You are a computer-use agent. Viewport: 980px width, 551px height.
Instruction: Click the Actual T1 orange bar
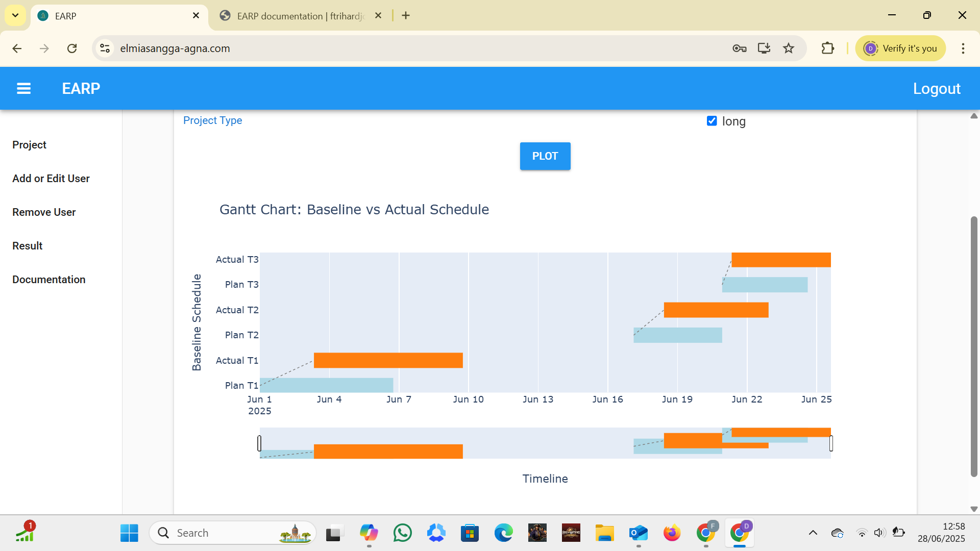(388, 360)
